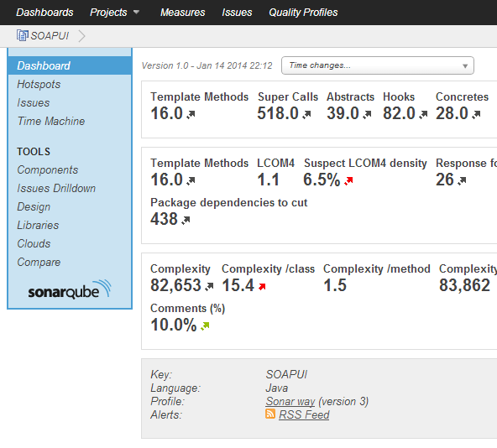Click Response value 26
Screen dimensions: 497x448
click(x=445, y=180)
